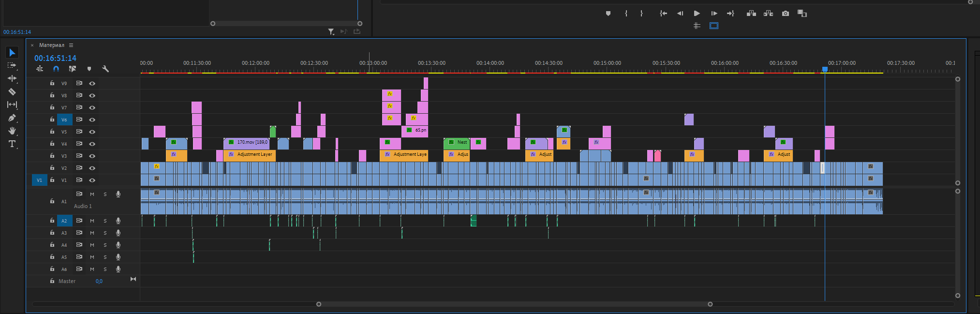Enable voice-over record on A6

tap(118, 269)
